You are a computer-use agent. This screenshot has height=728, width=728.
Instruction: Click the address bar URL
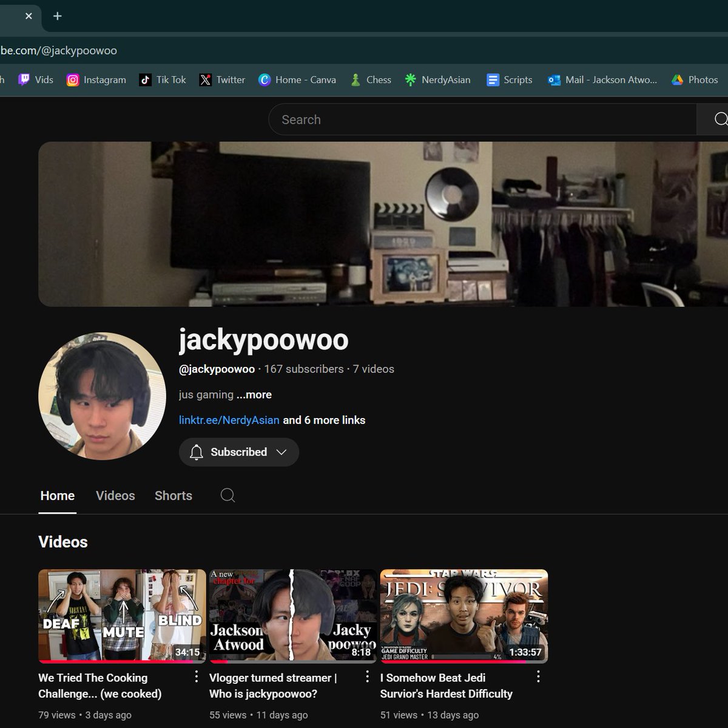(59, 50)
